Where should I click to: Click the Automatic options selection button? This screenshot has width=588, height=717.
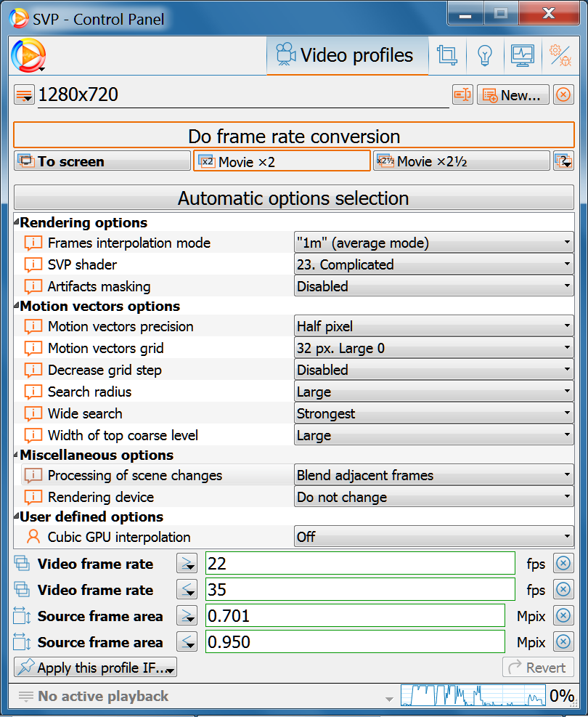(294, 198)
